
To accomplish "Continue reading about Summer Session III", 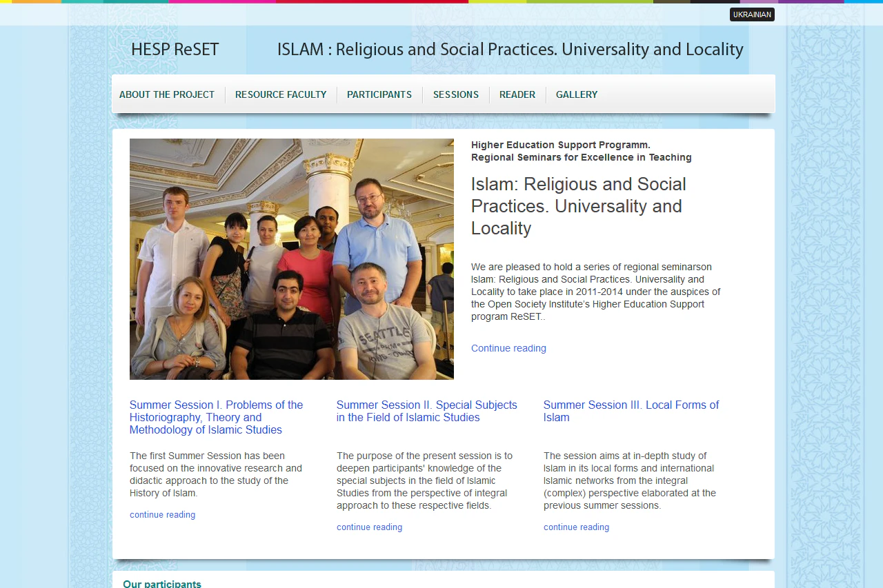I will click(576, 527).
